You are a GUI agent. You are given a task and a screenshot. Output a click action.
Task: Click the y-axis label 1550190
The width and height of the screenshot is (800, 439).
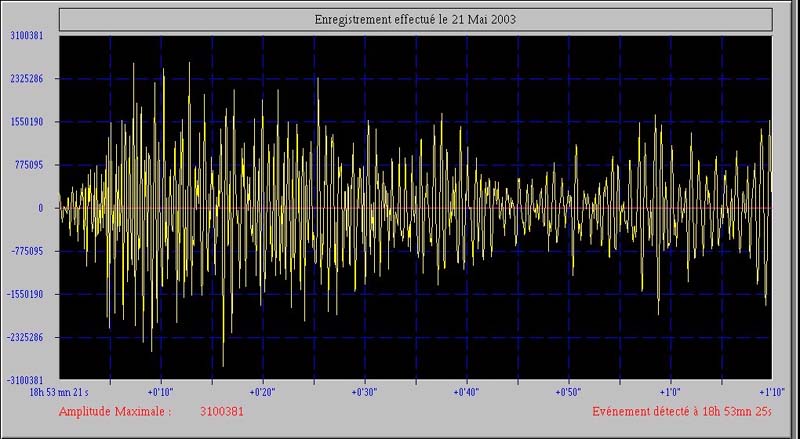pyautogui.click(x=27, y=121)
